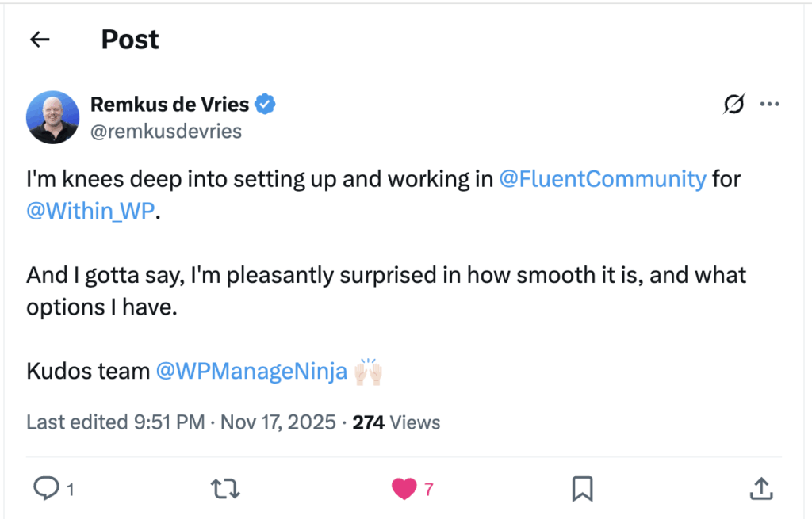The width and height of the screenshot is (812, 519).
Task: Open the reply composer via comment icon
Action: (x=46, y=489)
